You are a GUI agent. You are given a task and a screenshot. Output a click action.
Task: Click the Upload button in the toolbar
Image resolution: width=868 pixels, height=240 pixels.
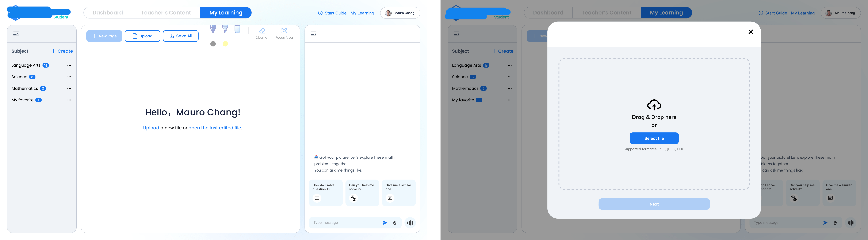(x=142, y=36)
